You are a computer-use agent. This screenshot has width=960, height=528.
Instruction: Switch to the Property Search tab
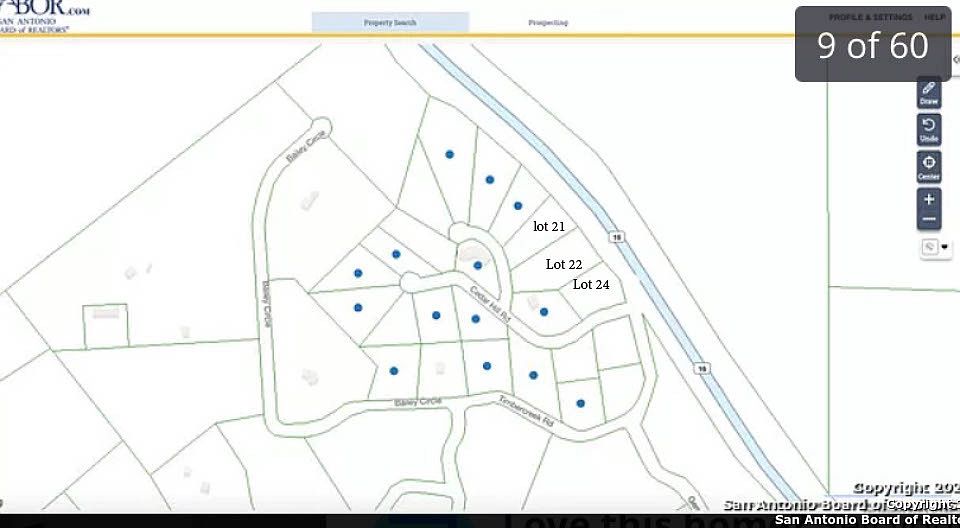point(390,23)
